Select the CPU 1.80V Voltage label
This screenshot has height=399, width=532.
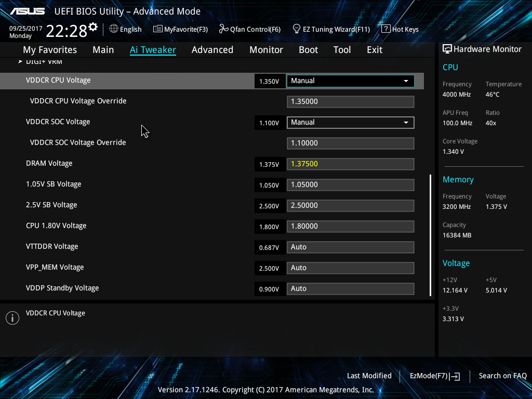(56, 225)
